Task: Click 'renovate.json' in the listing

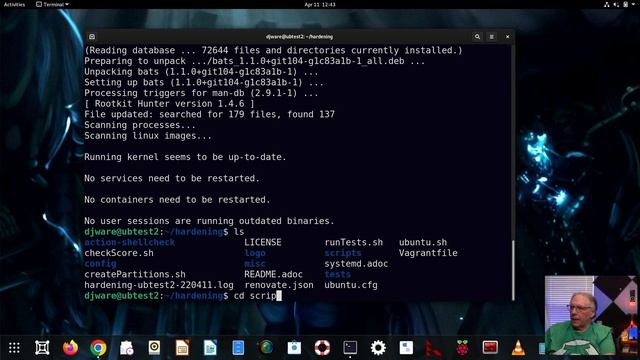Action: coord(279,285)
